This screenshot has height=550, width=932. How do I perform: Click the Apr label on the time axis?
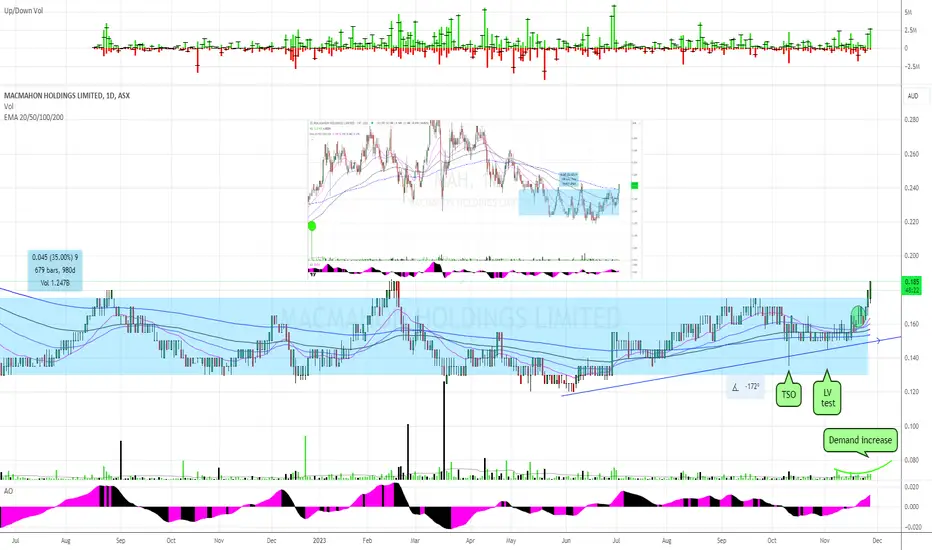(x=470, y=540)
